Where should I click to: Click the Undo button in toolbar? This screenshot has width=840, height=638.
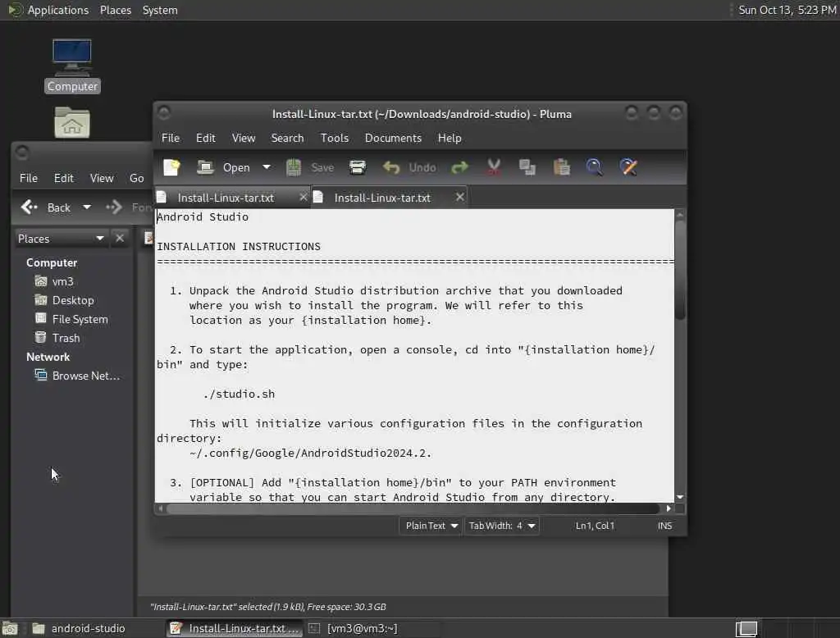click(x=409, y=167)
